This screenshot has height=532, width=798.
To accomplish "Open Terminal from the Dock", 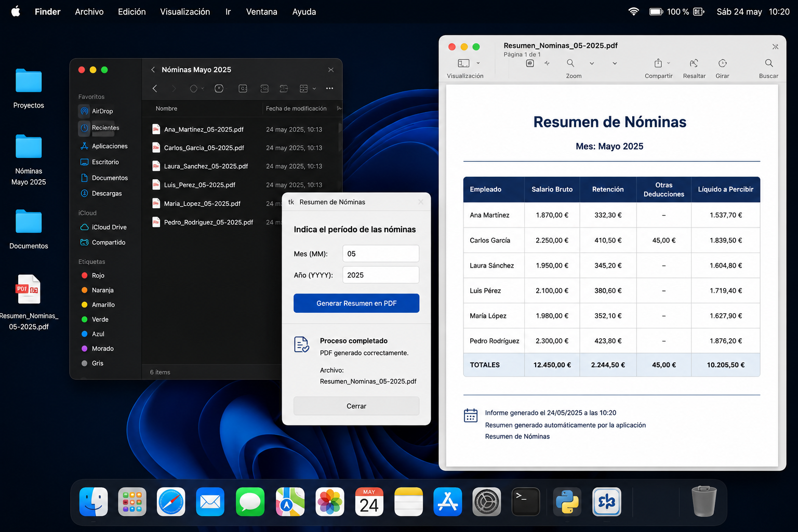I will 526,502.
